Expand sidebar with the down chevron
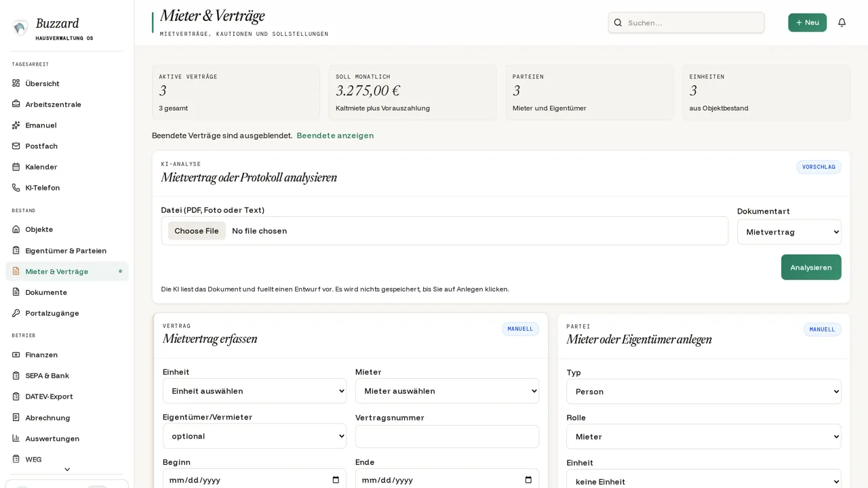 tap(66, 469)
